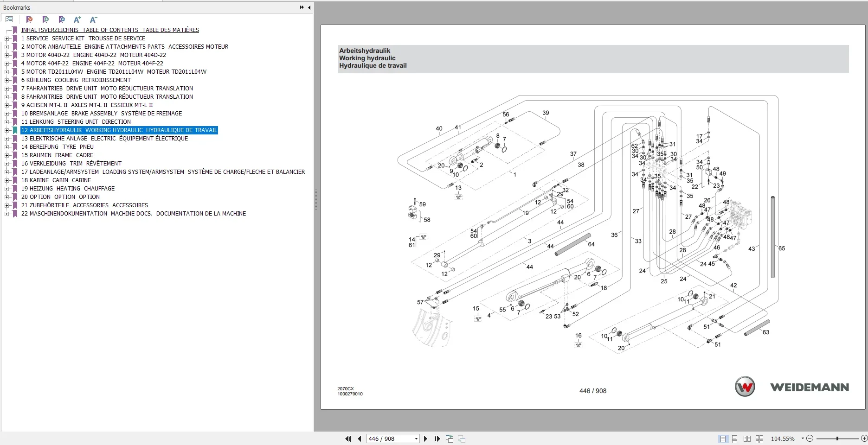
Task: Jump to the last page
Action: pyautogui.click(x=437, y=439)
